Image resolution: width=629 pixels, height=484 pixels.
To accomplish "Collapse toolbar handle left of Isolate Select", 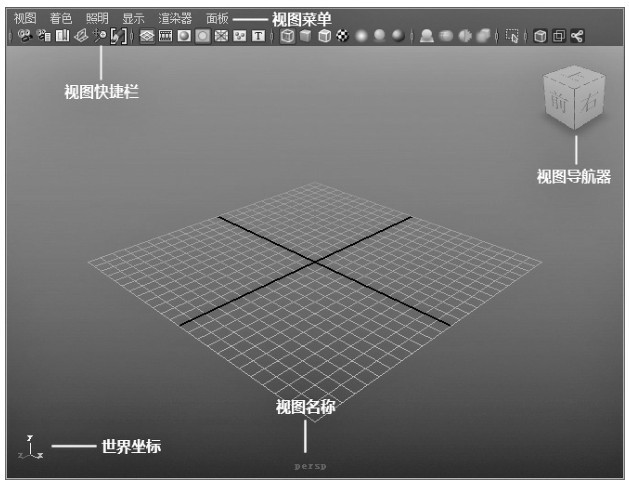I will pyautogui.click(x=497, y=36).
